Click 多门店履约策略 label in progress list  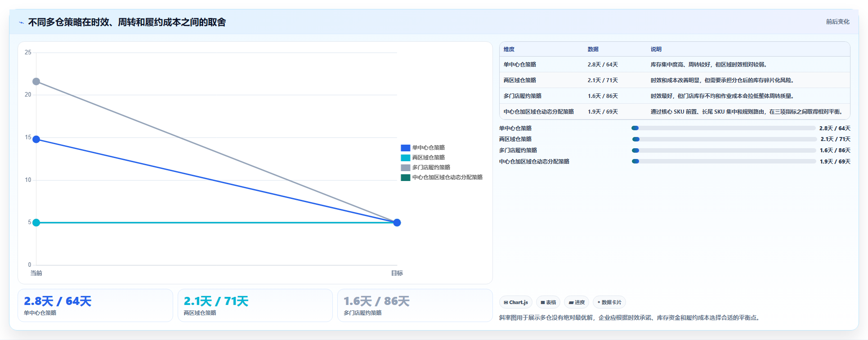(518, 150)
